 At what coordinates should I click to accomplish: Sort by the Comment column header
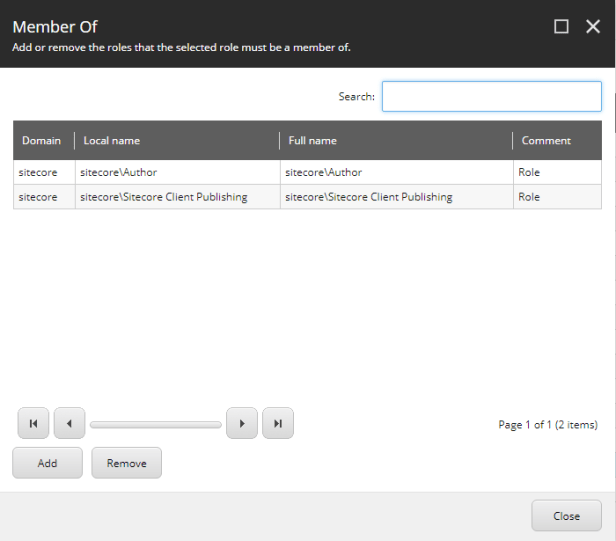click(x=546, y=141)
